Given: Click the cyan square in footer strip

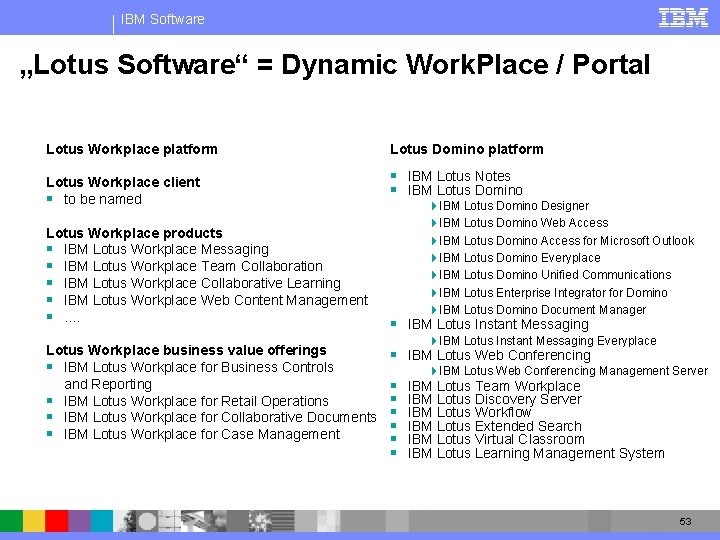Looking at the screenshot, I should pos(101,521).
